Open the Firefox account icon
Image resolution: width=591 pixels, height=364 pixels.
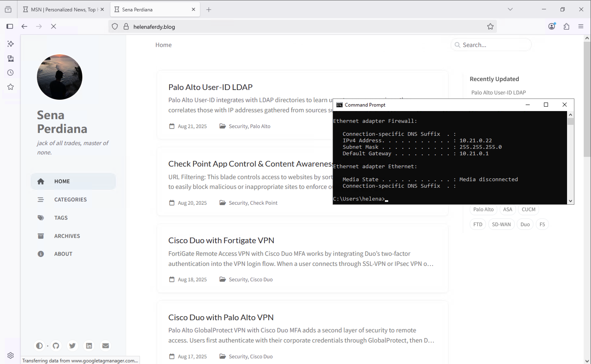coord(551,27)
